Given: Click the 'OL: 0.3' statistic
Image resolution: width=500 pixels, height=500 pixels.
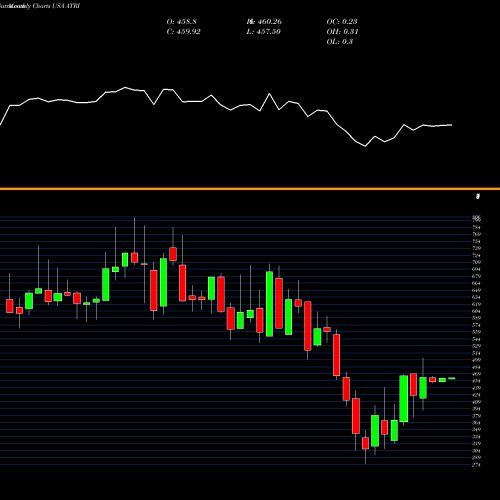Looking at the screenshot, I should 339,42.
